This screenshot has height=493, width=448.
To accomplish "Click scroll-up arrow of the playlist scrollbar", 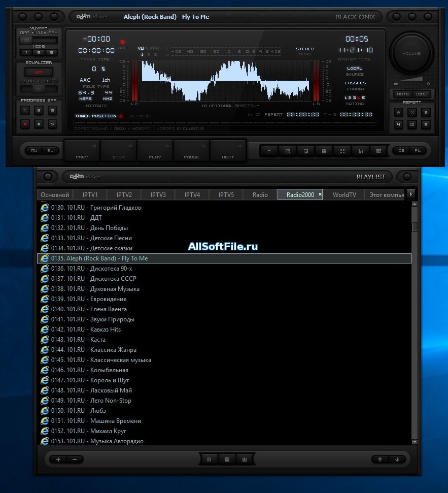I will point(415,204).
